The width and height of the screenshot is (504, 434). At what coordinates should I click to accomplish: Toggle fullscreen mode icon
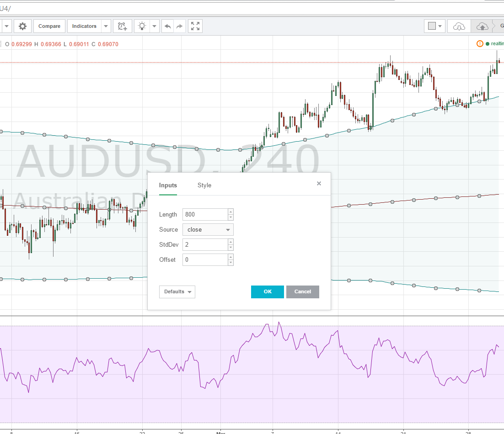(x=195, y=26)
